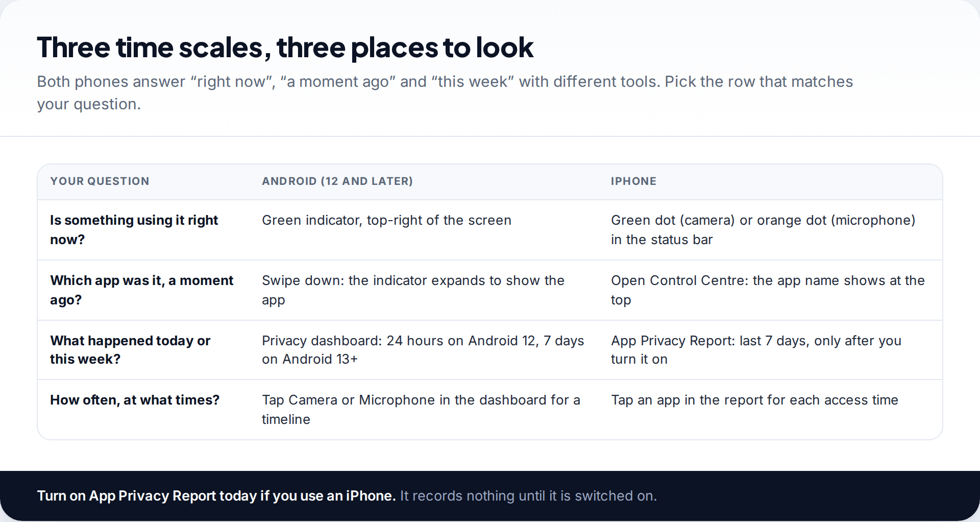Click "Tap an app in the report" cell
Viewport: 980px width, 522px height.
754,400
